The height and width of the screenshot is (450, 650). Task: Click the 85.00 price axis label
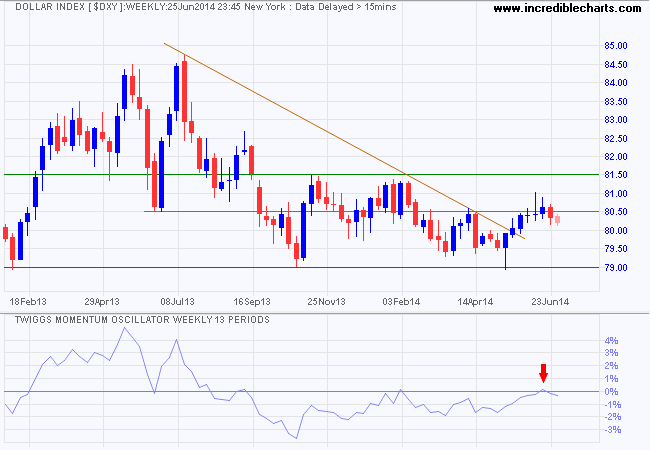(x=616, y=46)
